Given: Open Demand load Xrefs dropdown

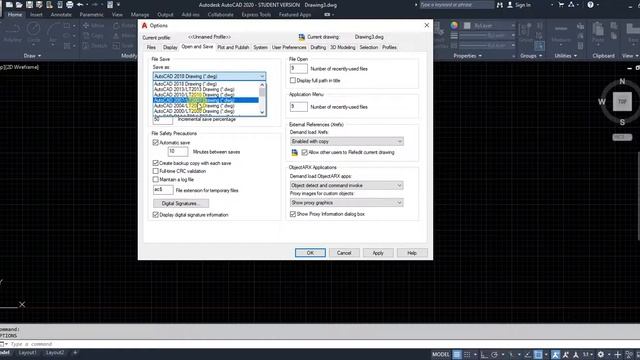Looking at the screenshot, I should pyautogui.click(x=347, y=141).
